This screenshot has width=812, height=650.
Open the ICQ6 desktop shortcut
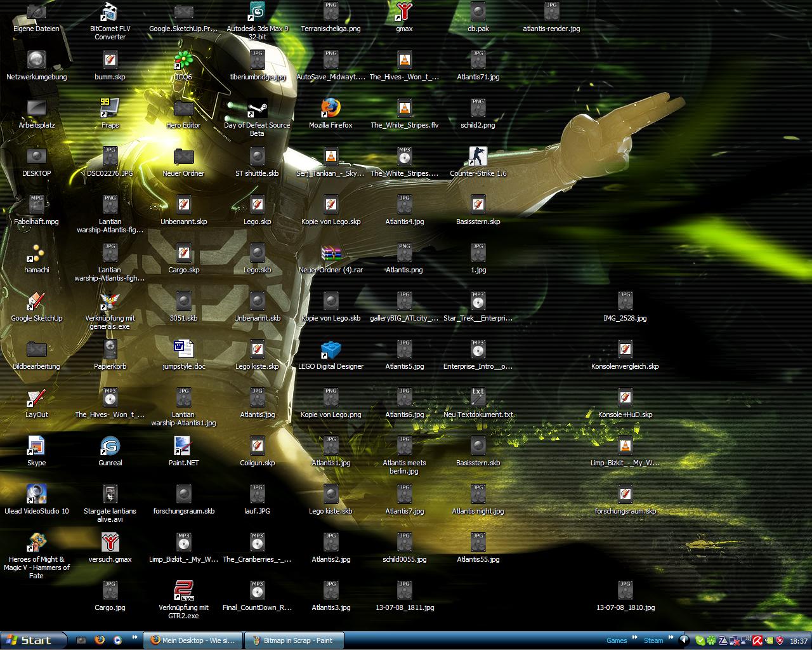coord(183,60)
